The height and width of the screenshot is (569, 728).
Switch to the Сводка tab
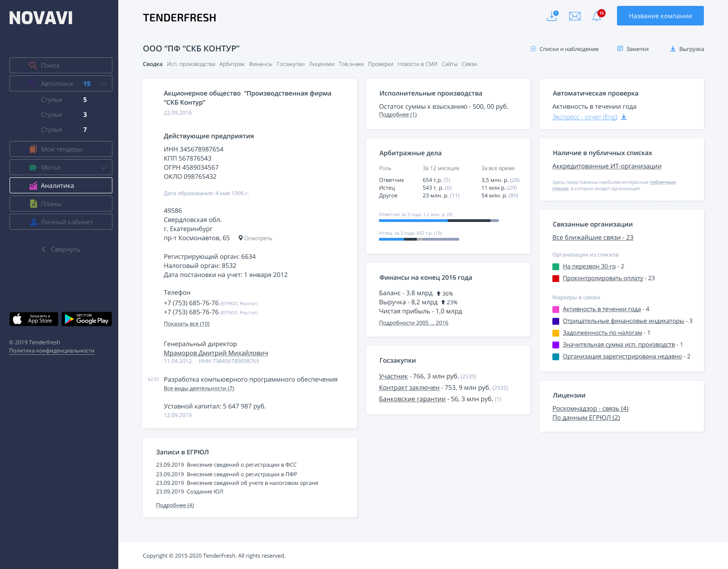[x=152, y=64]
